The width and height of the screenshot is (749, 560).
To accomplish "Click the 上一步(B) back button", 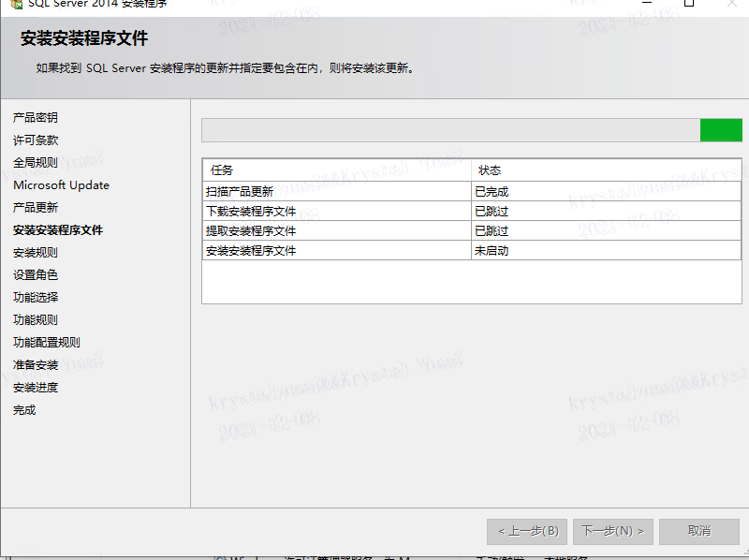I will [x=527, y=531].
